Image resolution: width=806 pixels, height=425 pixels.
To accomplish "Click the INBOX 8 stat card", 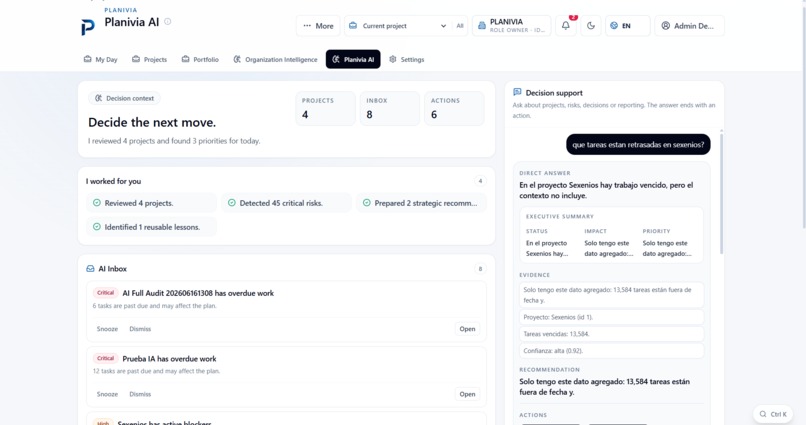I will pyautogui.click(x=390, y=108).
